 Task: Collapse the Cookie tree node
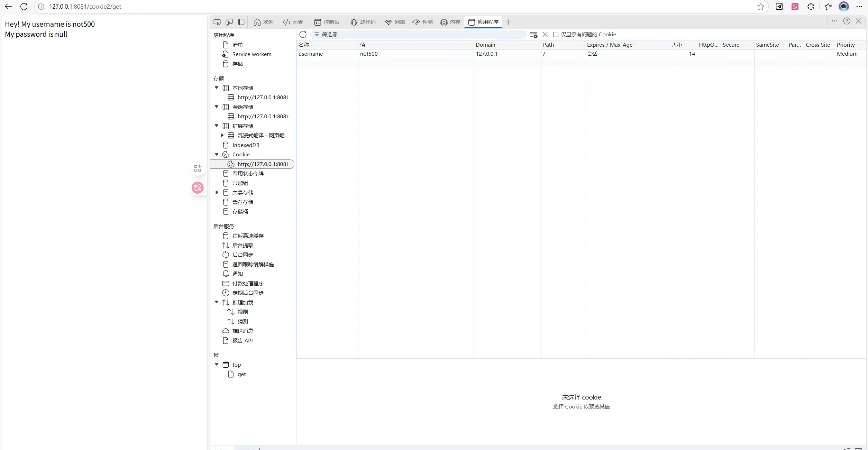[x=217, y=154]
